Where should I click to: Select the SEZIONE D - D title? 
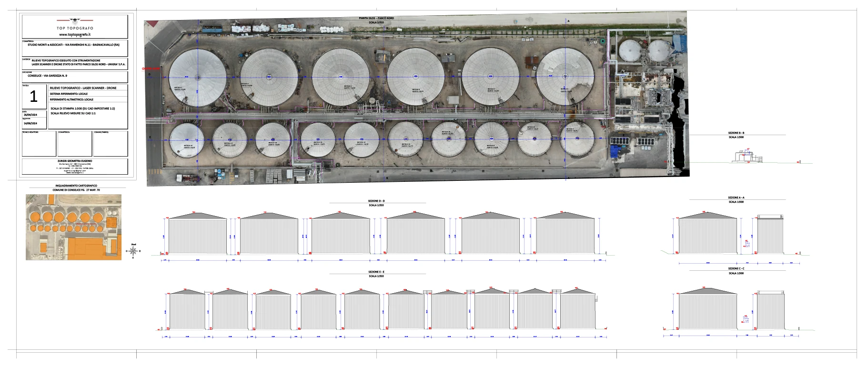376,201
